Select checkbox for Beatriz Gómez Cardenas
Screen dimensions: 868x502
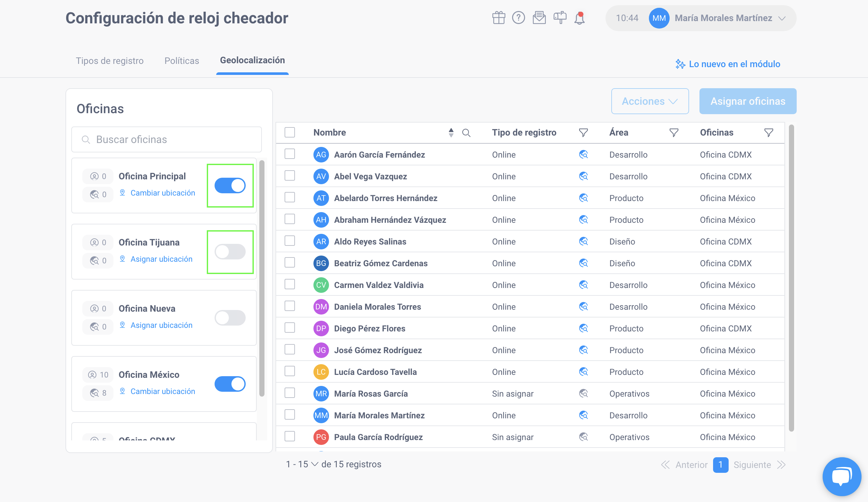coord(290,263)
